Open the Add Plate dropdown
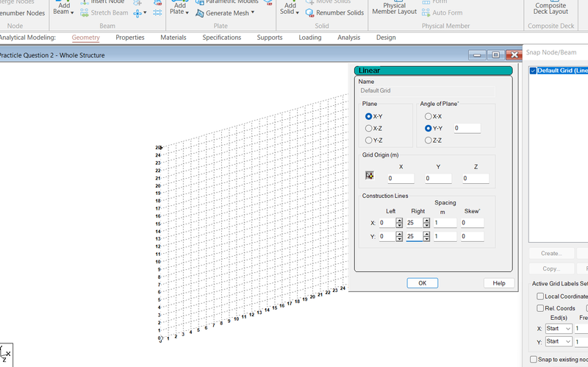The image size is (588, 367). 179,9
